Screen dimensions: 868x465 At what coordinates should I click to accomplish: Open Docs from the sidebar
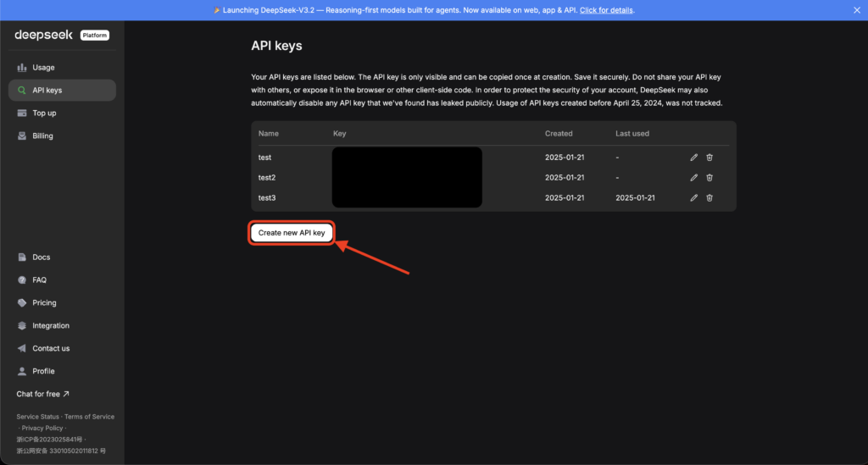(41, 257)
